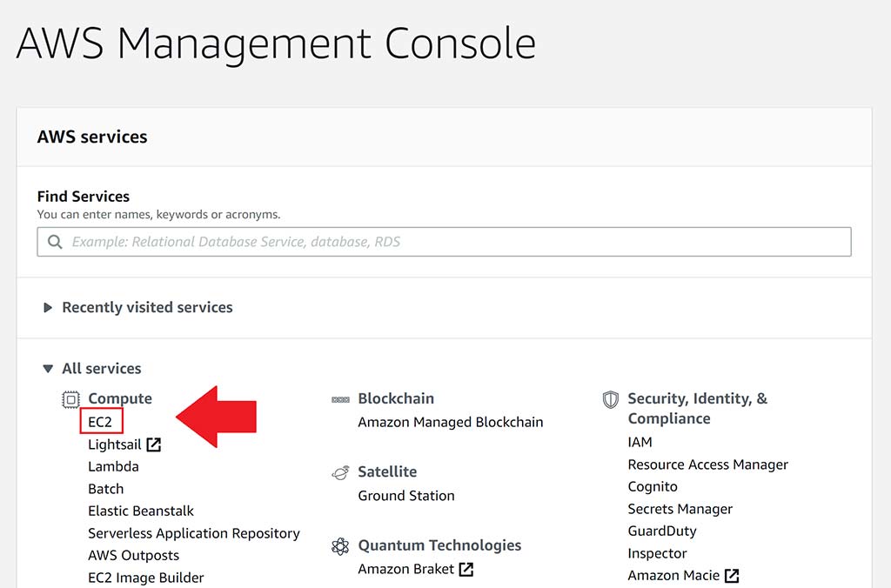Open the Lambda service

point(114,466)
